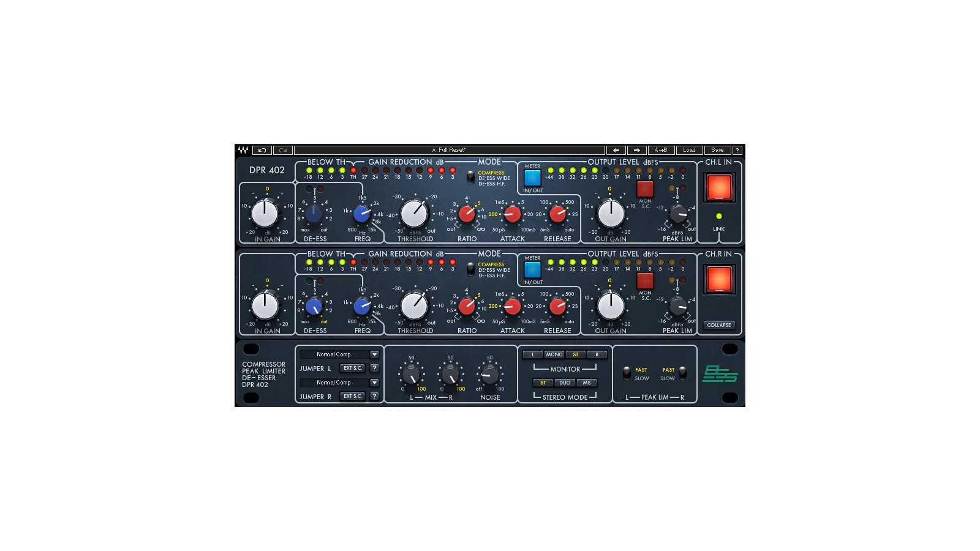Click the left channel RELEASE red knob

[x=557, y=214]
